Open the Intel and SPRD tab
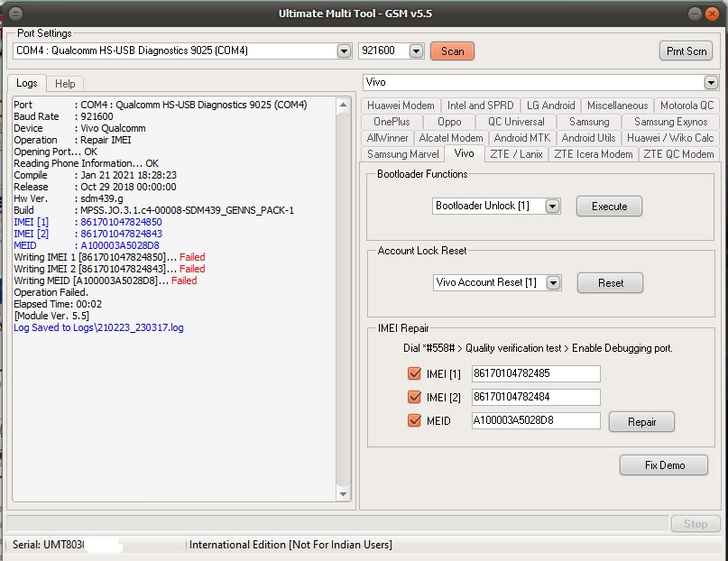Image resolution: width=728 pixels, height=561 pixels. [481, 106]
